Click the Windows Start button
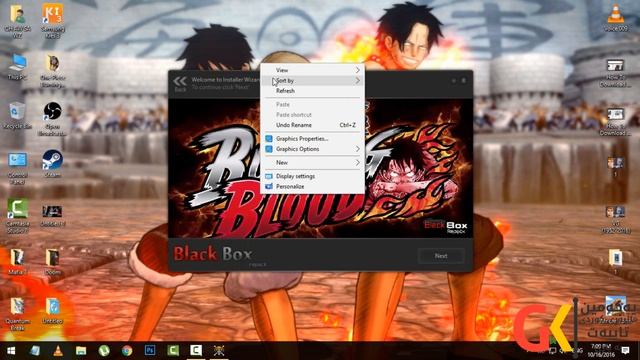 11,351
